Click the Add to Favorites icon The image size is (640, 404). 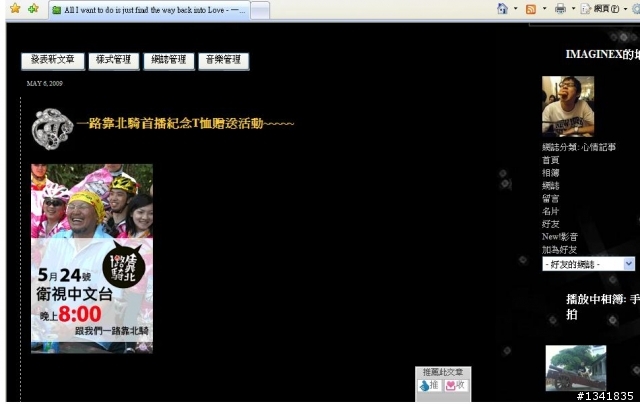coord(33,8)
